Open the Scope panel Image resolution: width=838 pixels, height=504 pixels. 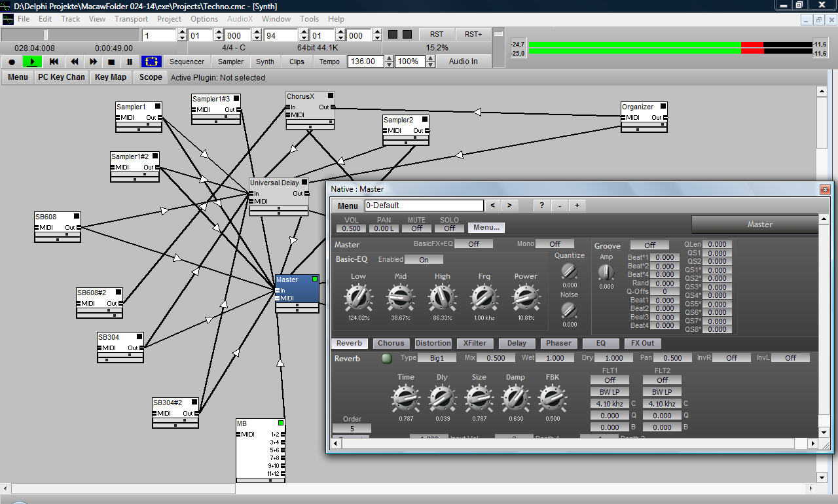[x=150, y=77]
